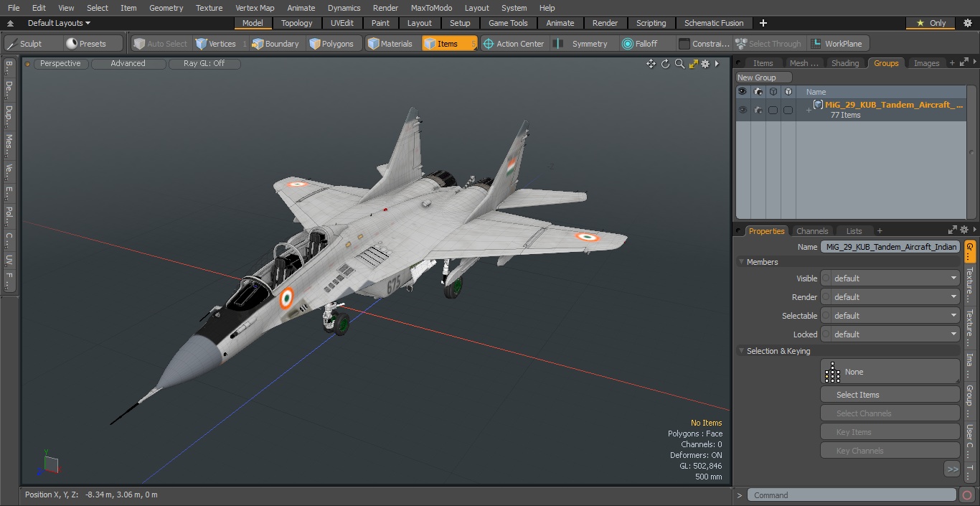Collapse the Members section
This screenshot has width=980, height=506.
(x=741, y=262)
